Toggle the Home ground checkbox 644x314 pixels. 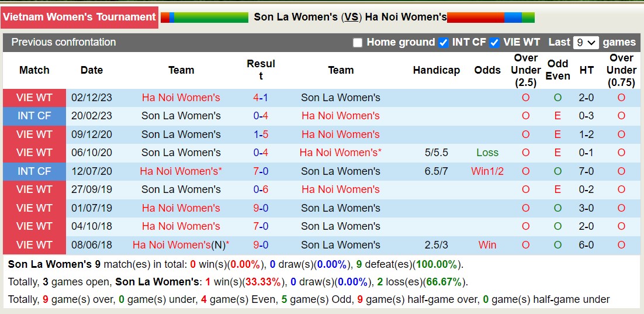358,43
